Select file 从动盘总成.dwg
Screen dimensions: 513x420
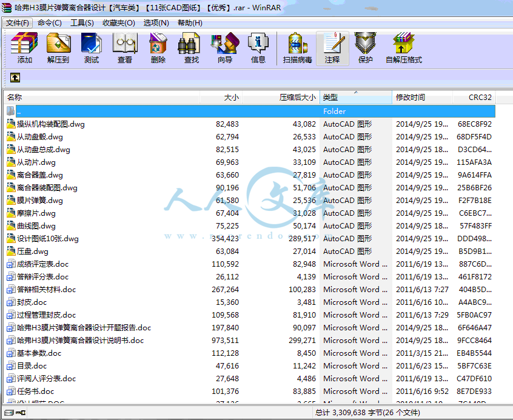pos(250,150)
